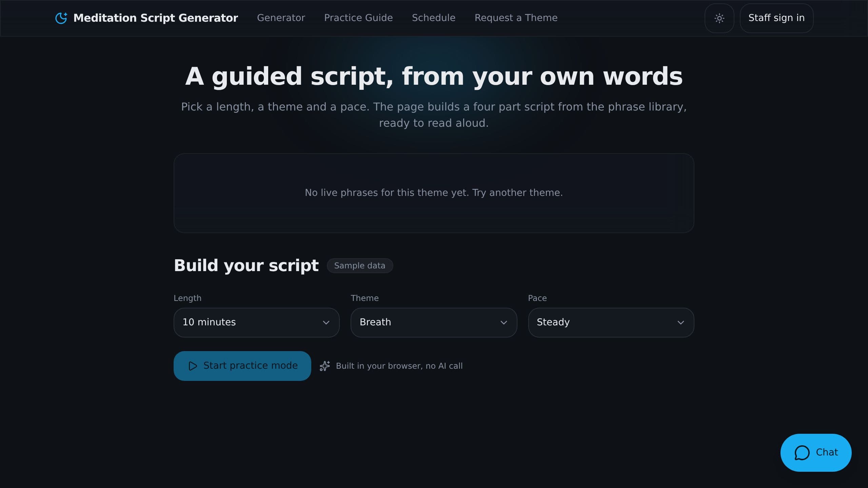This screenshot has height=488, width=868.
Task: Go to Practice Guide page
Action: [x=358, y=18]
